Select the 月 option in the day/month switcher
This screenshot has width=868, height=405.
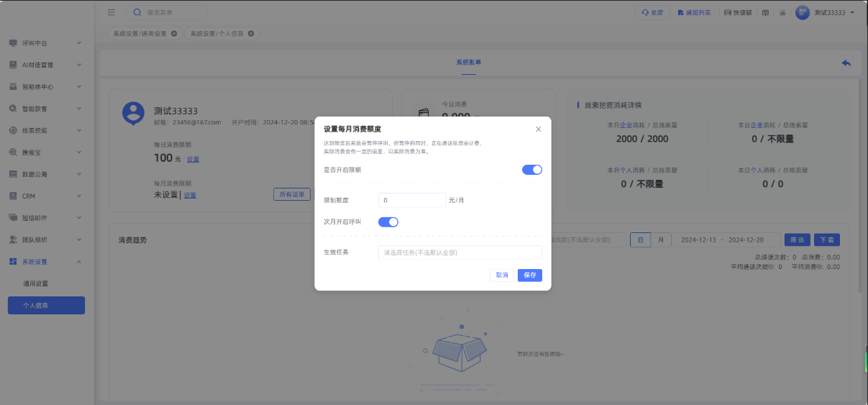tap(661, 240)
